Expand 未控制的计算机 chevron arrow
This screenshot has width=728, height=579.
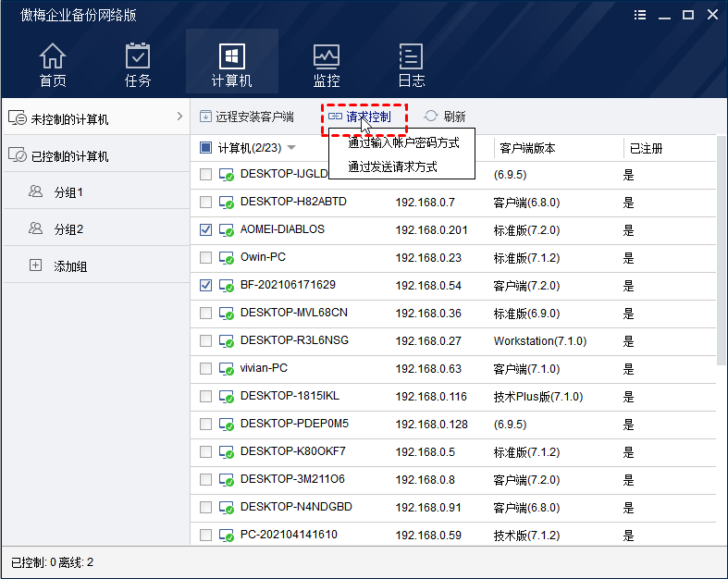(x=179, y=117)
